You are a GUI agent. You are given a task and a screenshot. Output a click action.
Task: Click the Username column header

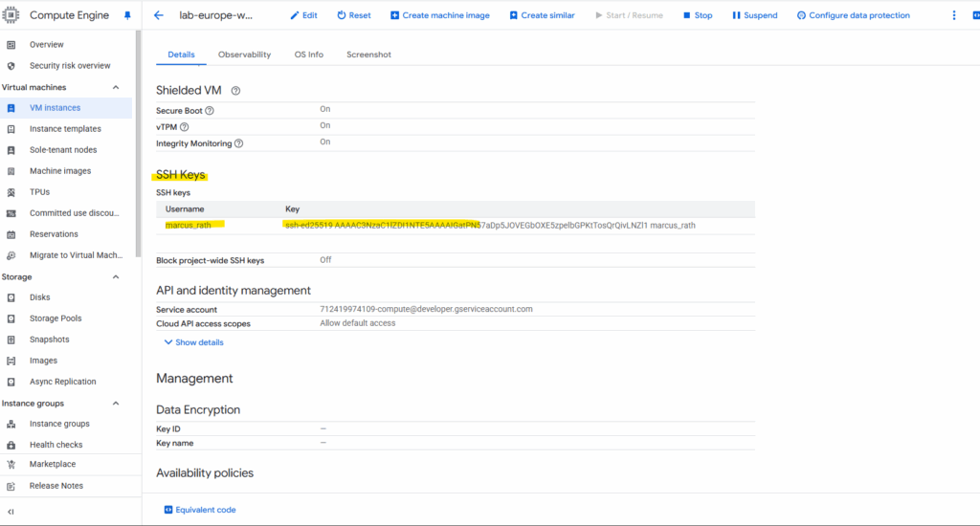pos(185,209)
